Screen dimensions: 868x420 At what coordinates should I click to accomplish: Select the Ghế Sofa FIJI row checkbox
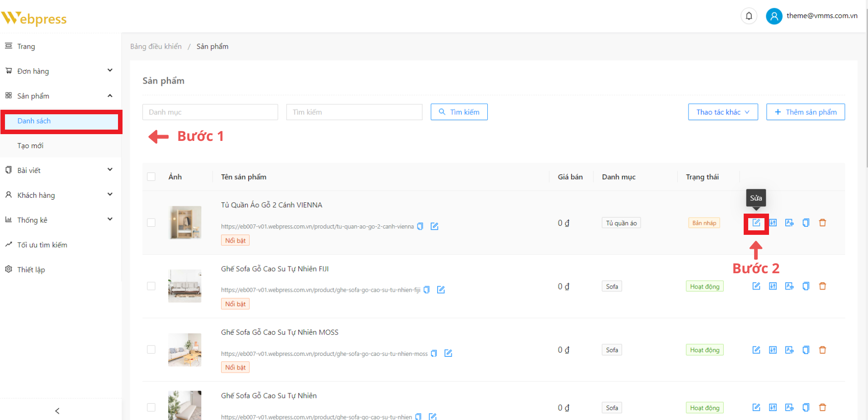(x=151, y=286)
